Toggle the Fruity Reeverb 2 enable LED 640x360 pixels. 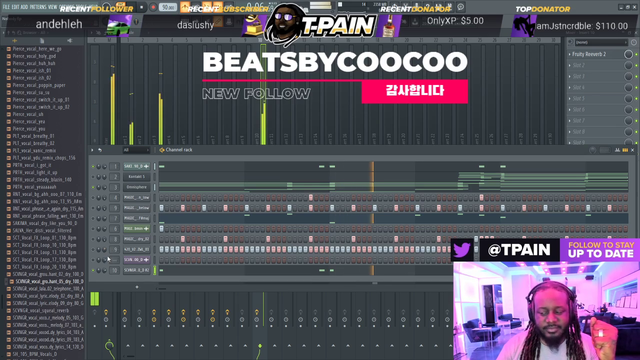pyautogui.click(x=636, y=54)
